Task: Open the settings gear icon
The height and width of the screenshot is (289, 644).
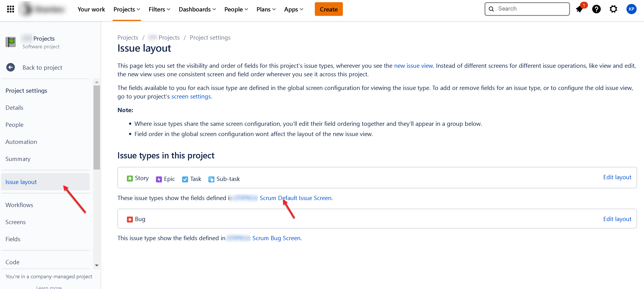Action: pos(614,9)
